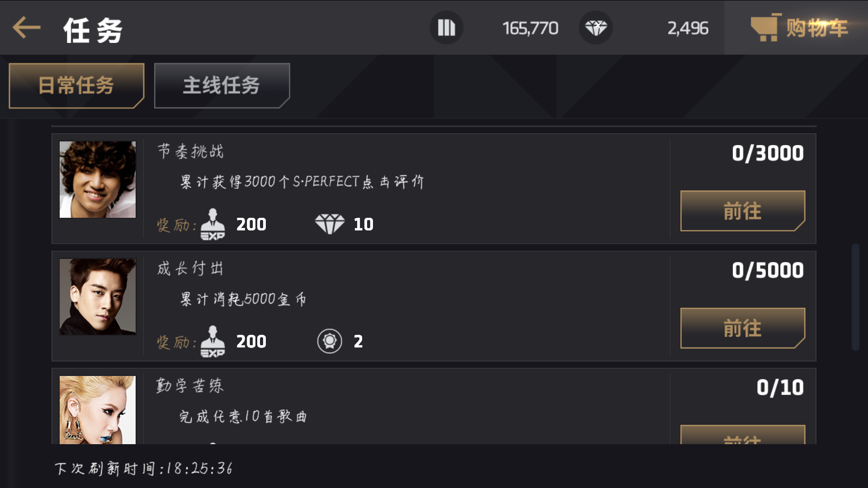Select curly-haired portrait of 节奏挑战 task

point(98,179)
